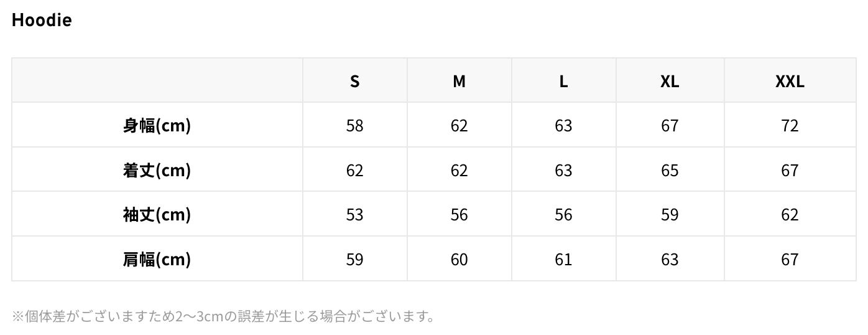
Task: Click the L size column header
Action: tap(563, 81)
